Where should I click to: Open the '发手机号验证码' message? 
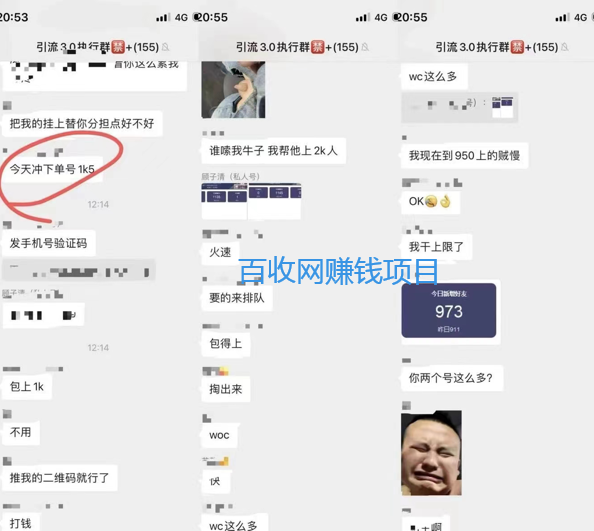[48, 243]
